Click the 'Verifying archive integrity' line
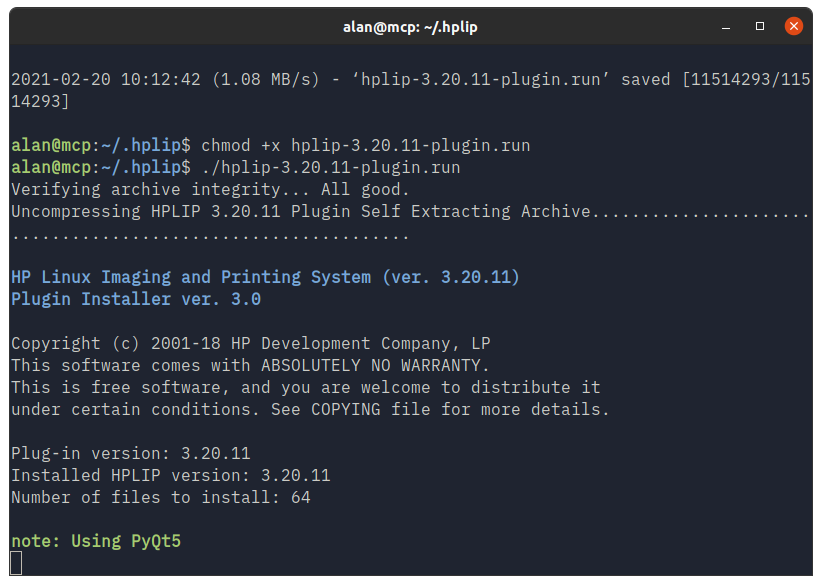822x585 pixels. point(210,189)
